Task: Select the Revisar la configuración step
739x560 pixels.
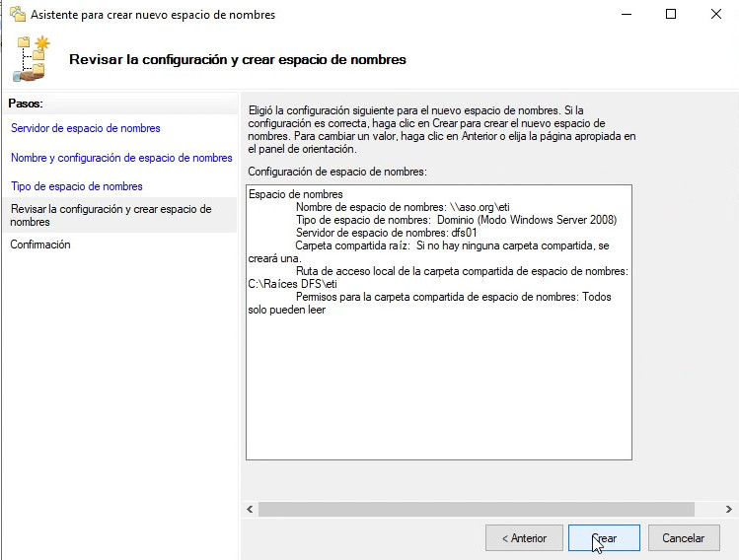Action: (x=111, y=215)
